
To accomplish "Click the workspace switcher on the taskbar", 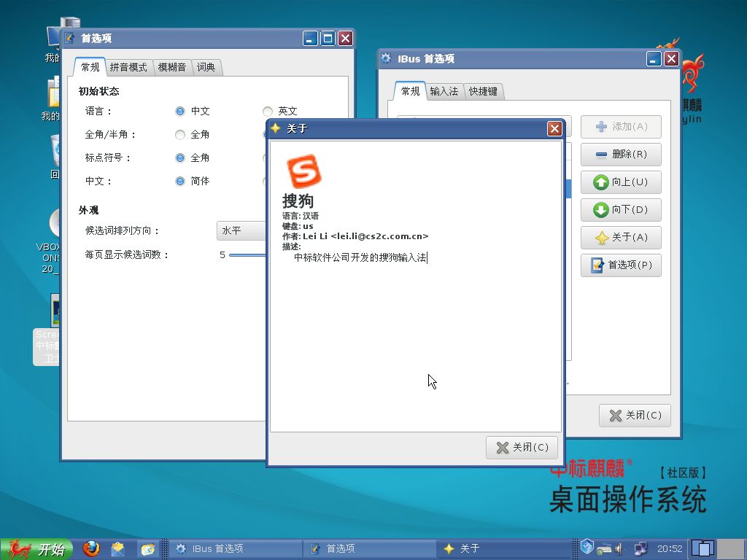I will pos(703,548).
